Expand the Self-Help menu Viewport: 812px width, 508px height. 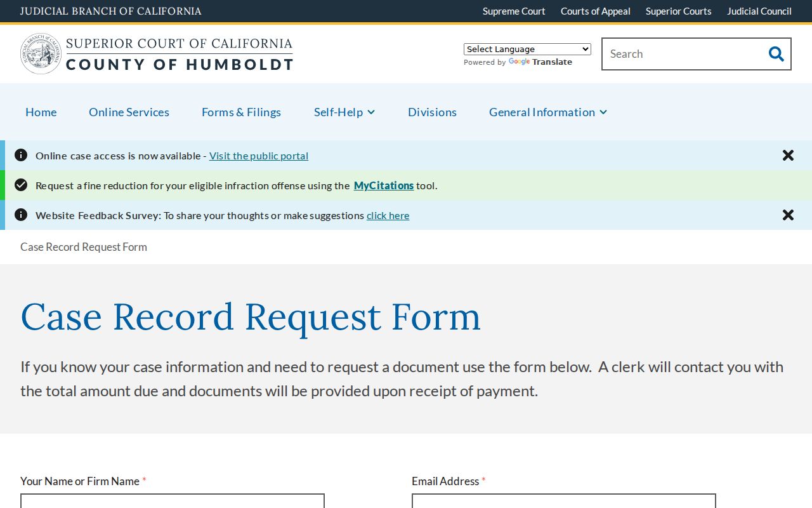tap(344, 112)
